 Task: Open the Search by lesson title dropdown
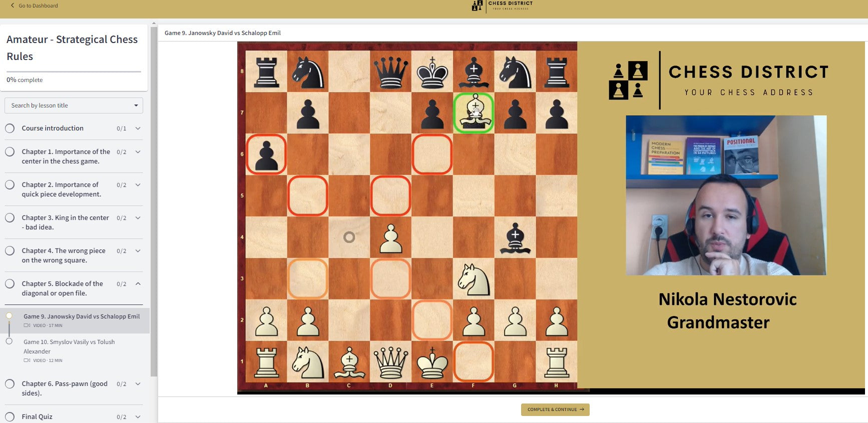74,105
